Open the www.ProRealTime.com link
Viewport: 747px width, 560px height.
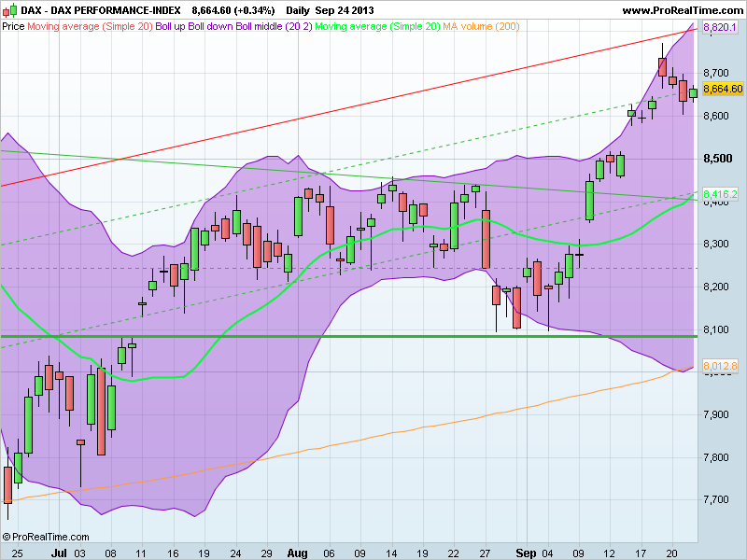[683, 10]
